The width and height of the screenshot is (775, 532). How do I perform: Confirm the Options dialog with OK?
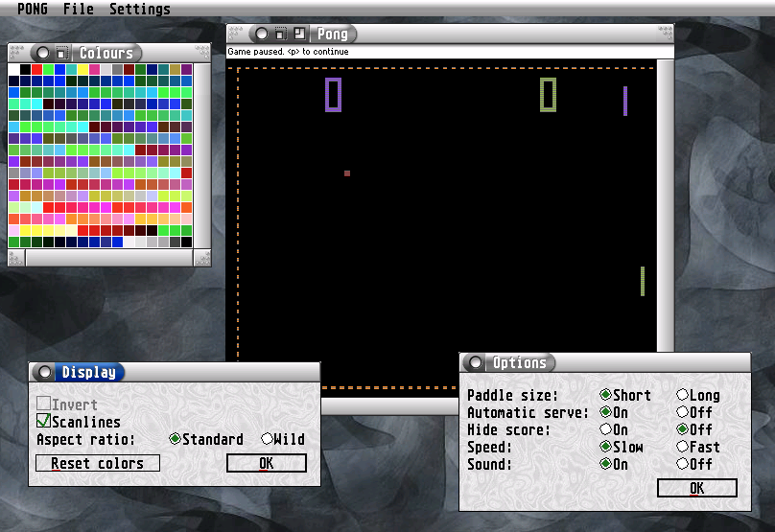tap(697, 488)
